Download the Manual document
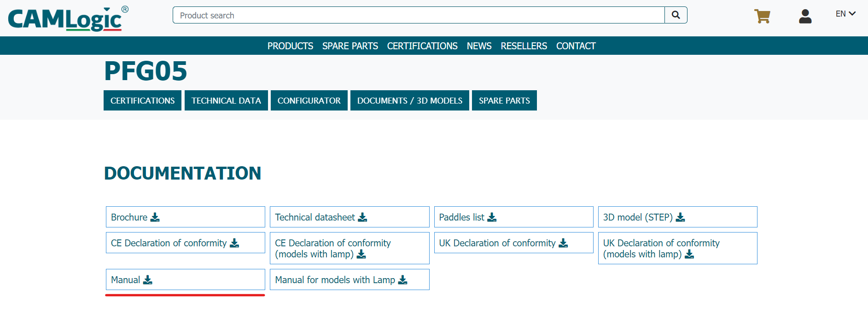Screen dimensions: 868x314 point(186,279)
